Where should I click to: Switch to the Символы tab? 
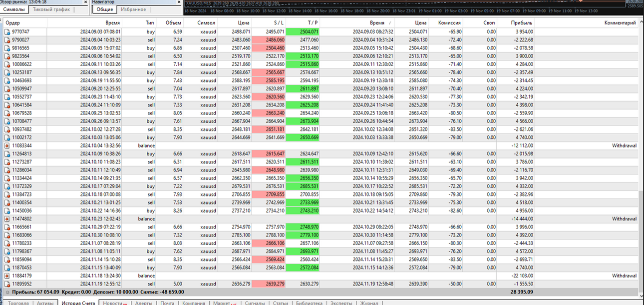[x=14, y=9]
